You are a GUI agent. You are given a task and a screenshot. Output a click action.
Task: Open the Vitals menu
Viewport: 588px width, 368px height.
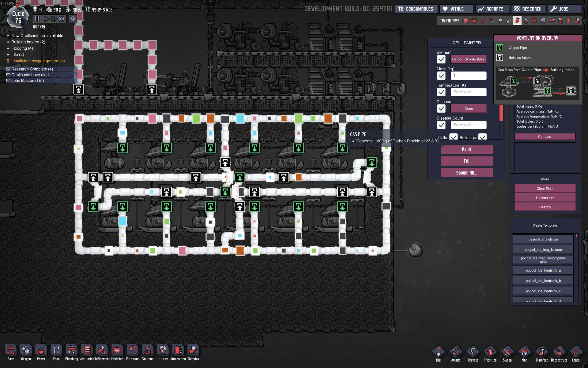pyautogui.click(x=457, y=9)
